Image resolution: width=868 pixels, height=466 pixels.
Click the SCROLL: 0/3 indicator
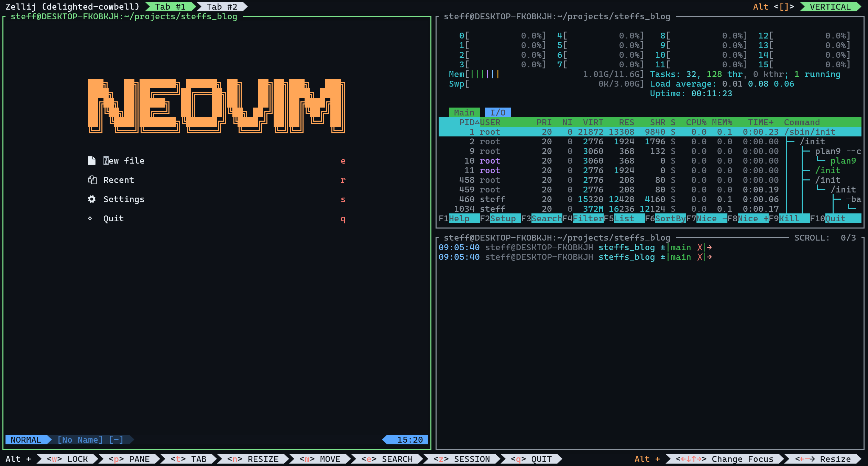[825, 238]
